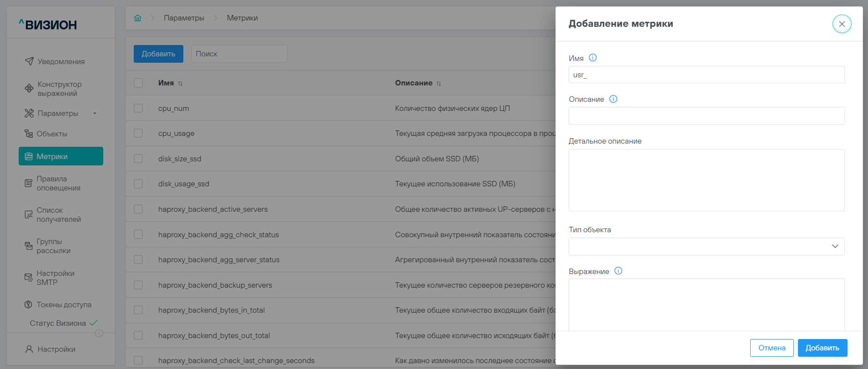Collapse the sidebar with the arrow icon

(x=99, y=333)
